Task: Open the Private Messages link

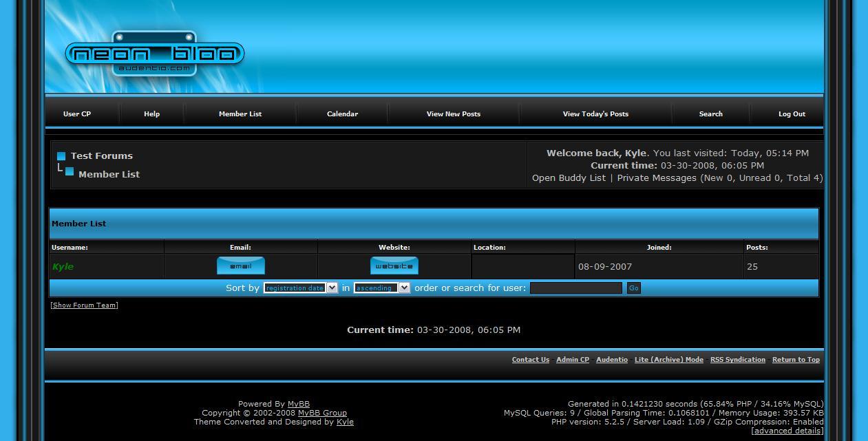Action: pos(657,178)
